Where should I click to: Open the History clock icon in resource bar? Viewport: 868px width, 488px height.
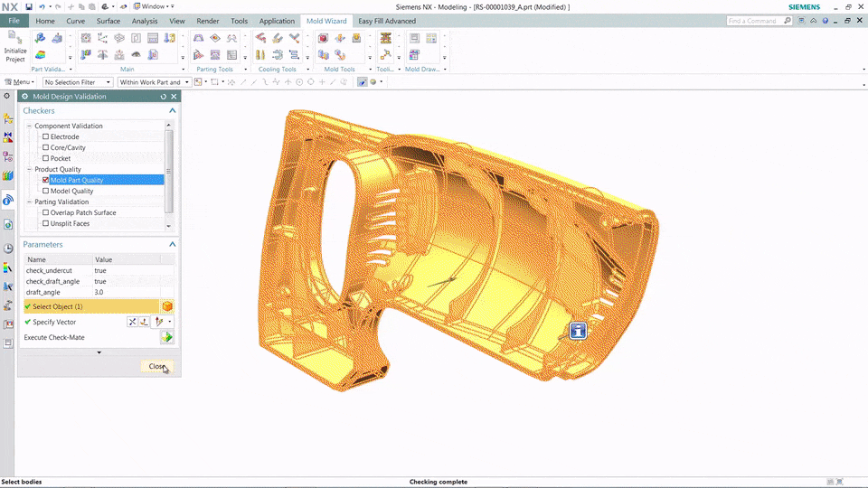(8, 249)
